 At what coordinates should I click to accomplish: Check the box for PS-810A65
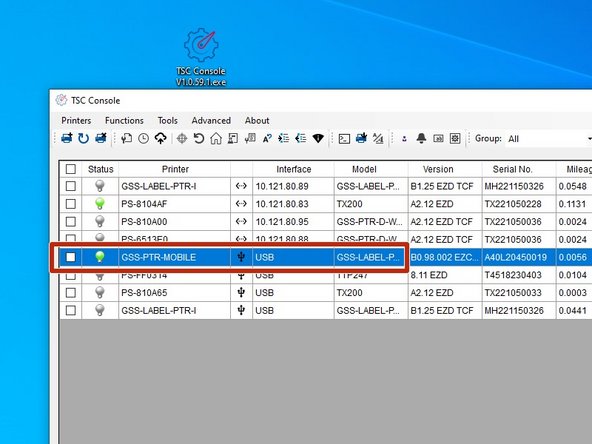tap(71, 293)
